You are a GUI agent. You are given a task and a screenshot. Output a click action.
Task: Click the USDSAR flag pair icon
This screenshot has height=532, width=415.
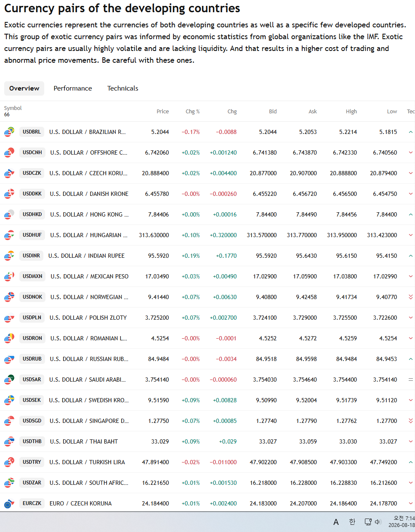pyautogui.click(x=9, y=380)
